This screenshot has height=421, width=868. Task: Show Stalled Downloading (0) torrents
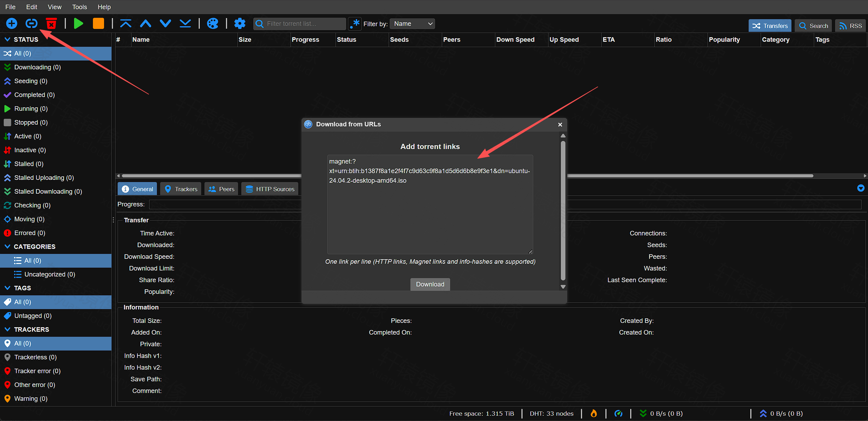point(56,192)
